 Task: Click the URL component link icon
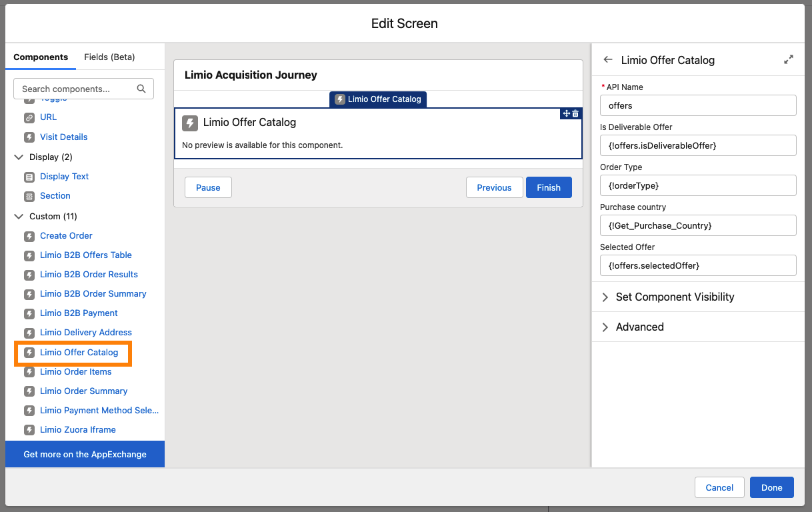pyautogui.click(x=29, y=117)
